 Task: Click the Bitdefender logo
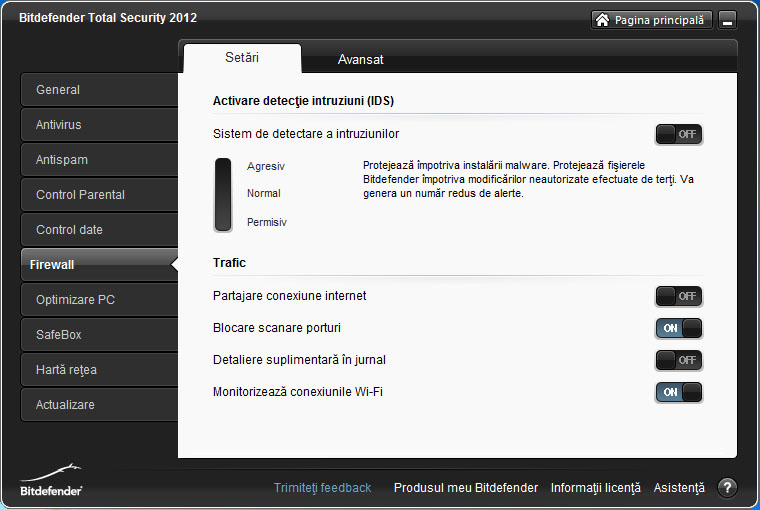pos(51,480)
